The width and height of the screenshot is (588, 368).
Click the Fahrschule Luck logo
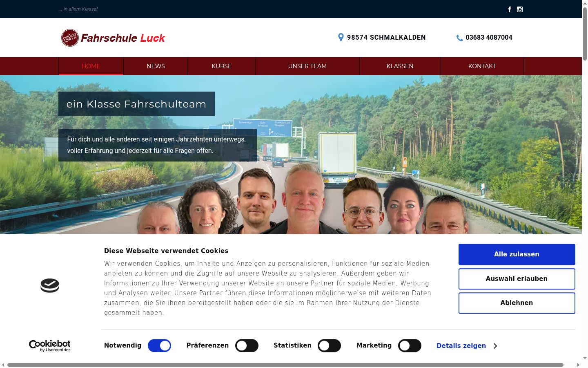[x=113, y=38]
